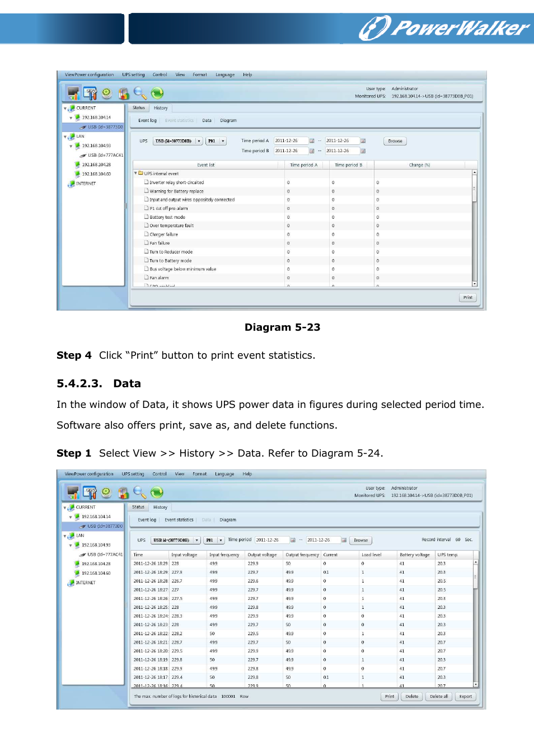This screenshot has width=534, height=756.
Task: Click green refresh arrow icon in Diagram 5-24 window
Action: pos(157,492)
